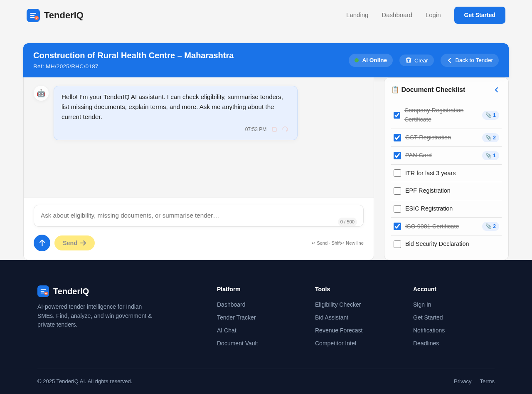Collapse the Document Checklist panel

click(496, 90)
